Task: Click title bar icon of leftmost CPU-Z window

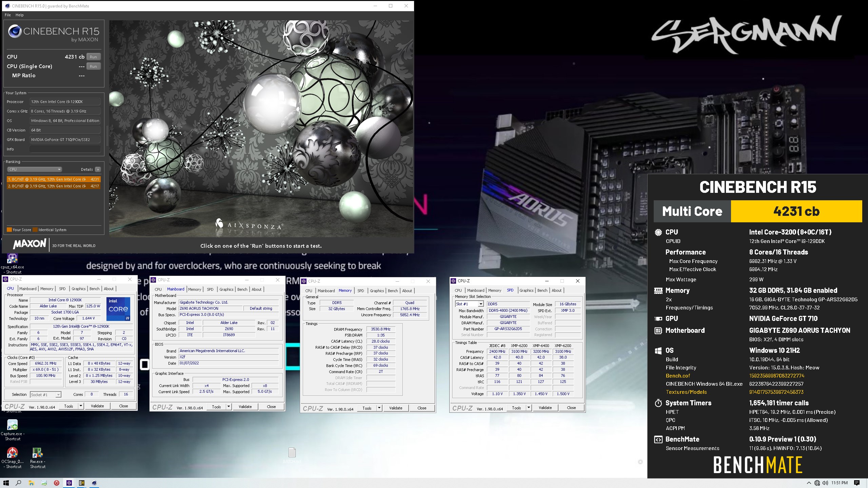Action: (x=5, y=279)
